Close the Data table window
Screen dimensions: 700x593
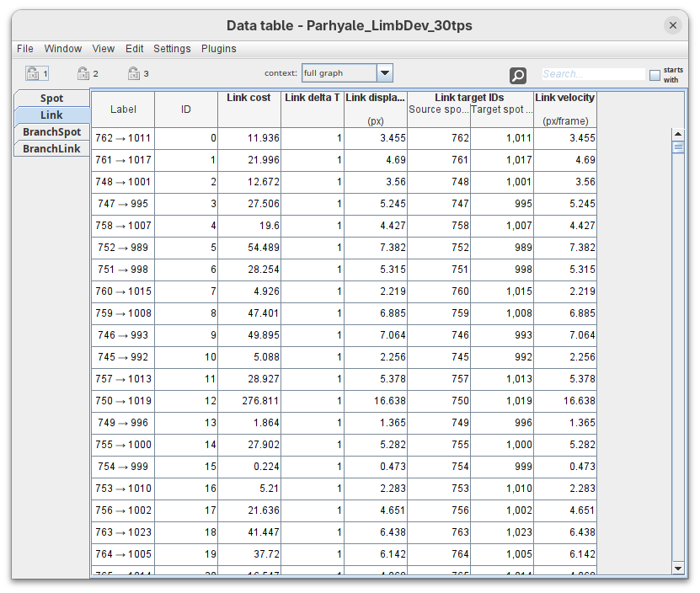[672, 25]
